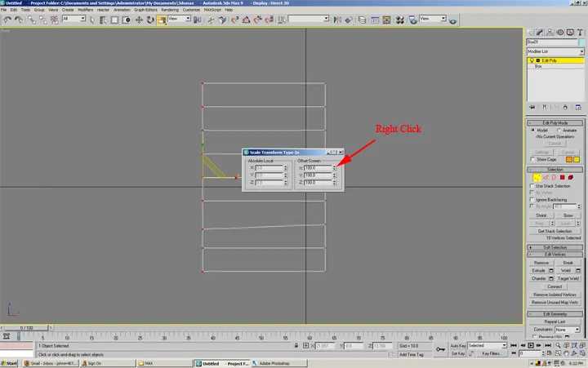This screenshot has width=588, height=368.
Task: Enable Ignore Backfacing checkbox
Action: (532, 200)
